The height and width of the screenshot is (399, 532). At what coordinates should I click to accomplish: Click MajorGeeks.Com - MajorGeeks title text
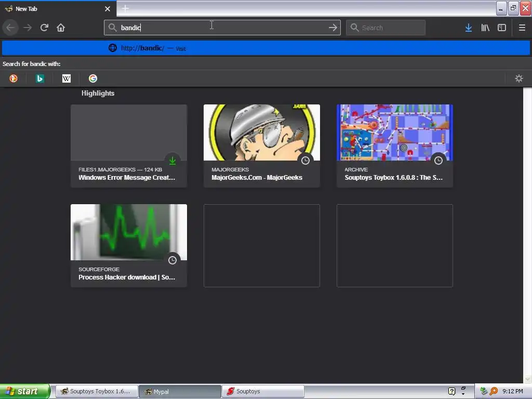[257, 178]
